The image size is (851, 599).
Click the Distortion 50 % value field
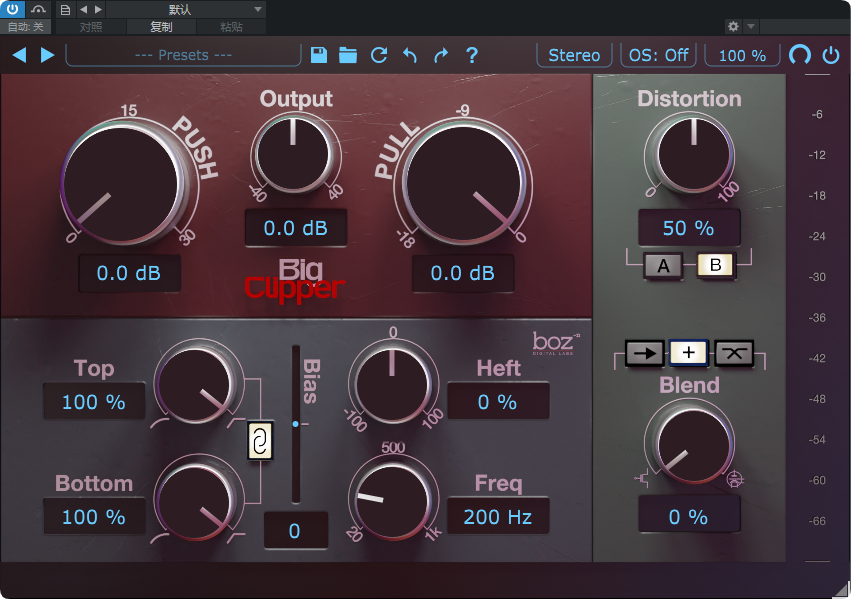[x=689, y=228]
